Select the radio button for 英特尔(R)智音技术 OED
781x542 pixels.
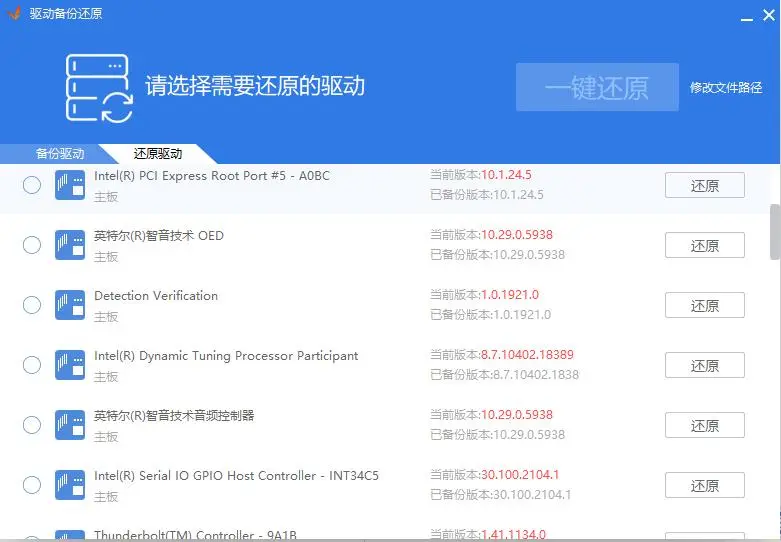point(32,245)
